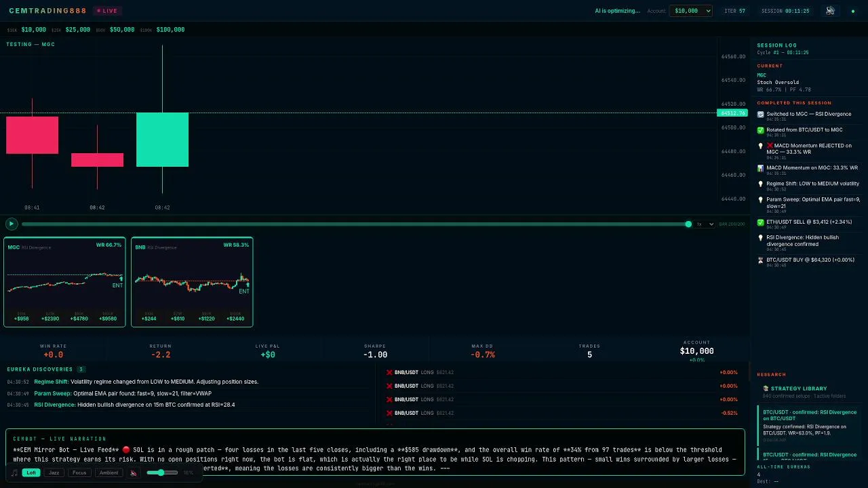
Task: Click the green check for ETH/USDT SELL
Action: pos(760,222)
